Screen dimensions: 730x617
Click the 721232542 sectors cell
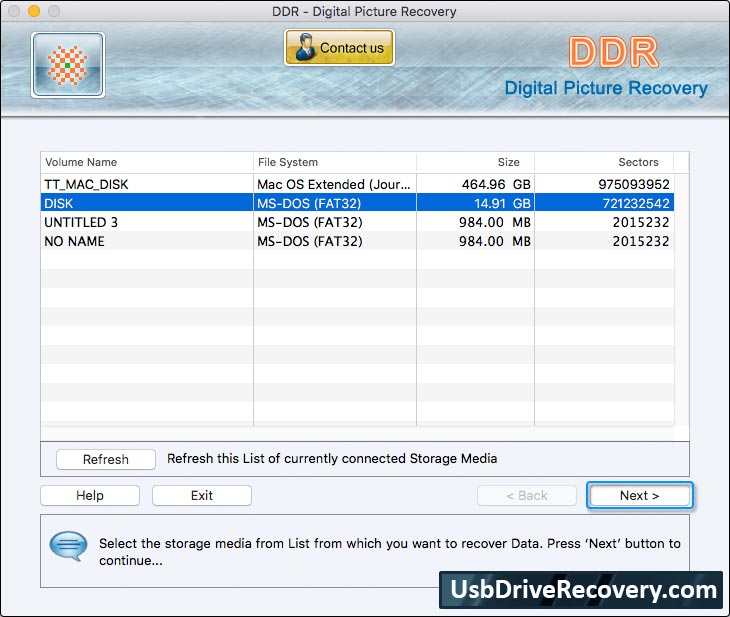tap(604, 203)
